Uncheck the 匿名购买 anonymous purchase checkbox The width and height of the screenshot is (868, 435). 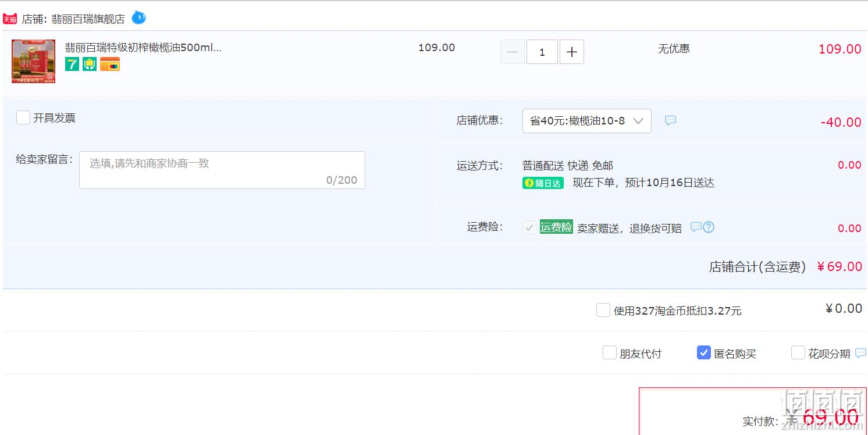[704, 352]
